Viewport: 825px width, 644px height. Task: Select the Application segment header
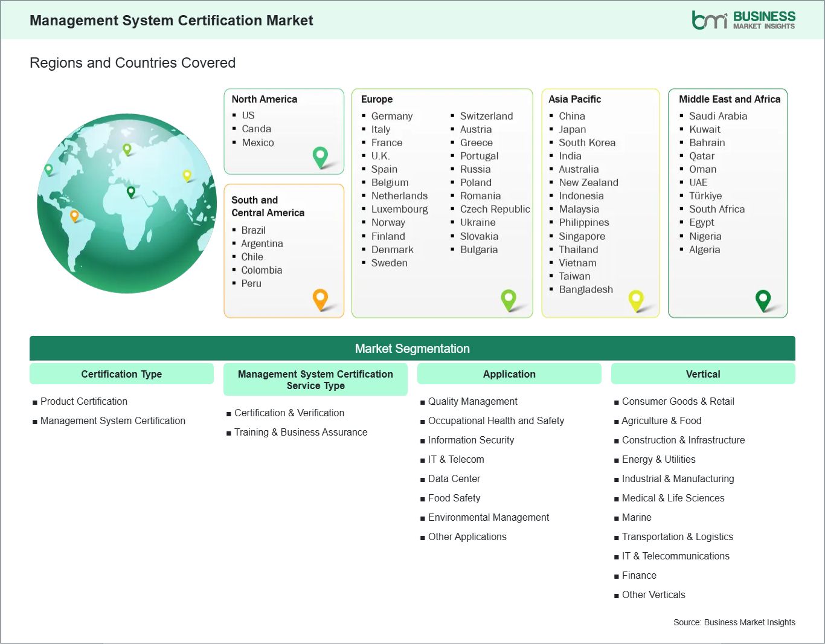509,374
